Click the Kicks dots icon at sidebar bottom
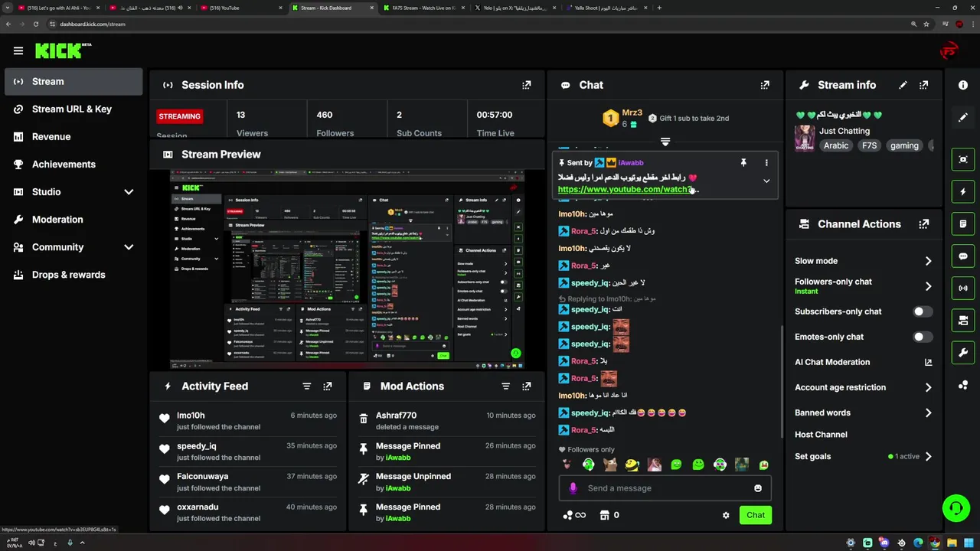 coord(963,385)
